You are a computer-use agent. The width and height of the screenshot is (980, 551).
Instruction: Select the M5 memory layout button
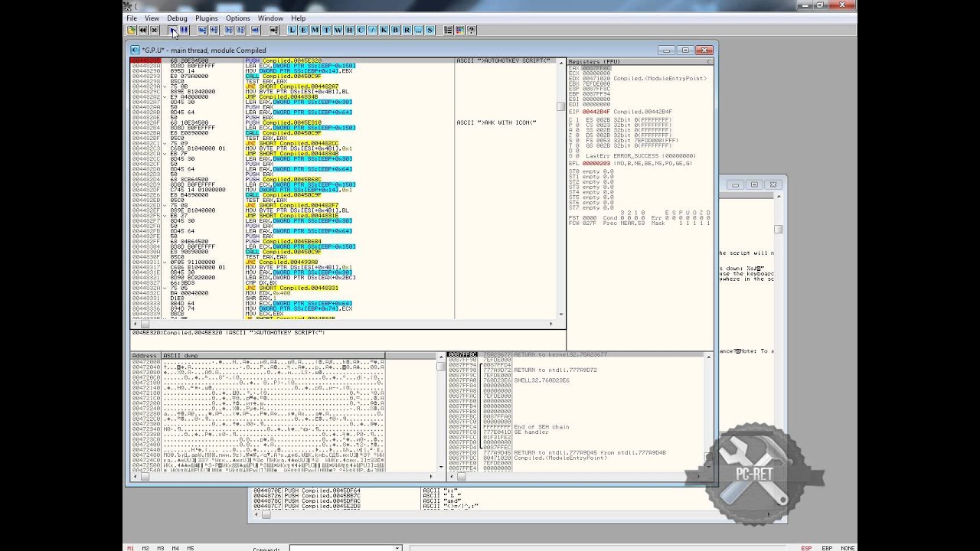[190, 548]
